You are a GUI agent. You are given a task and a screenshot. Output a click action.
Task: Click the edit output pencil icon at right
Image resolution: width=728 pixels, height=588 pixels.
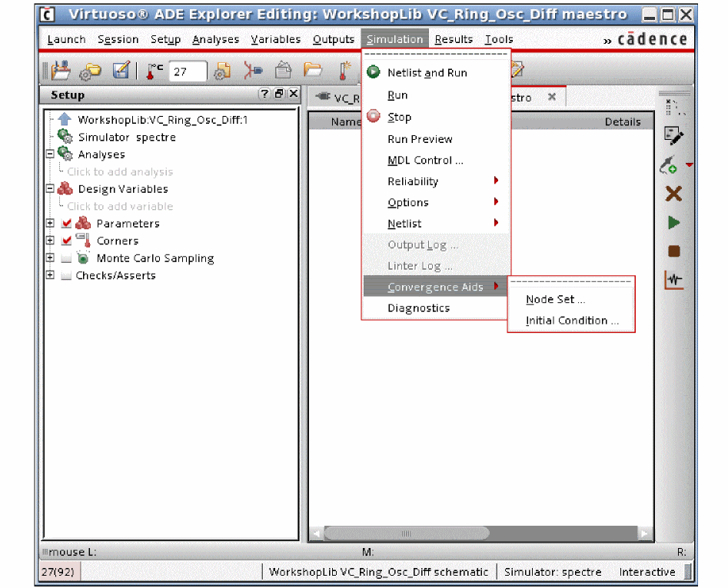tap(673, 135)
